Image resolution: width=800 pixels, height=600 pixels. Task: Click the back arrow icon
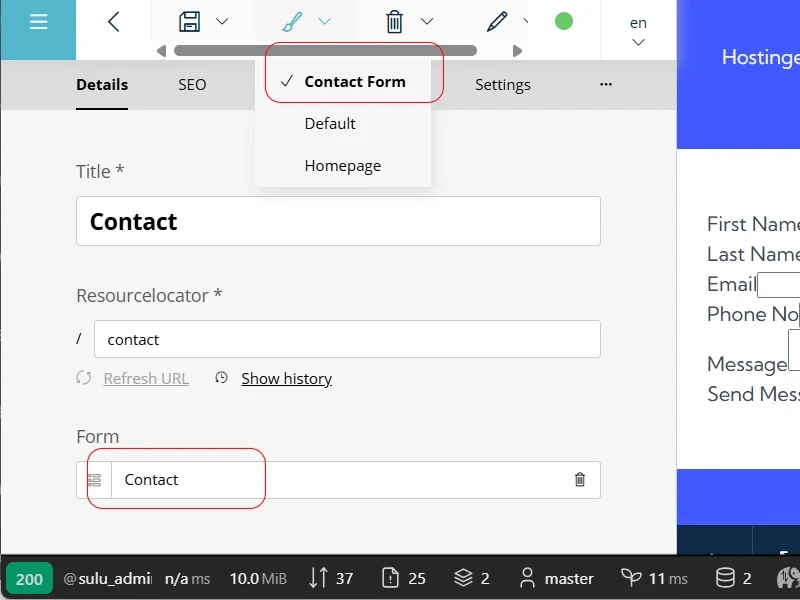[x=113, y=22]
